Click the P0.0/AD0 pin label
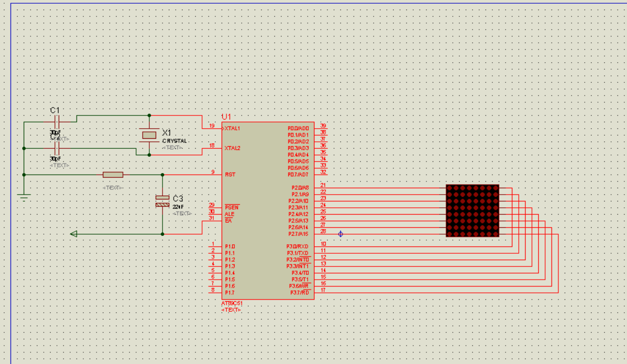Screen dimensions: 627x364 pyautogui.click(x=298, y=128)
